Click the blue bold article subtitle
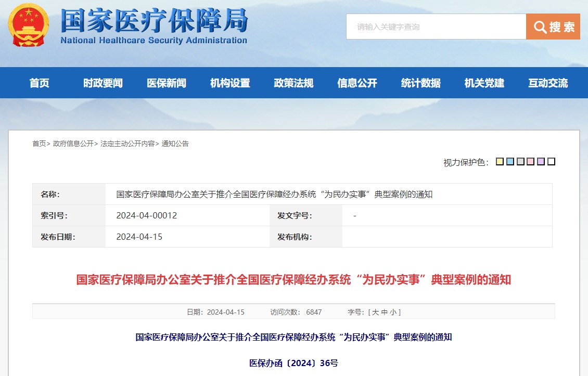 [x=293, y=337]
